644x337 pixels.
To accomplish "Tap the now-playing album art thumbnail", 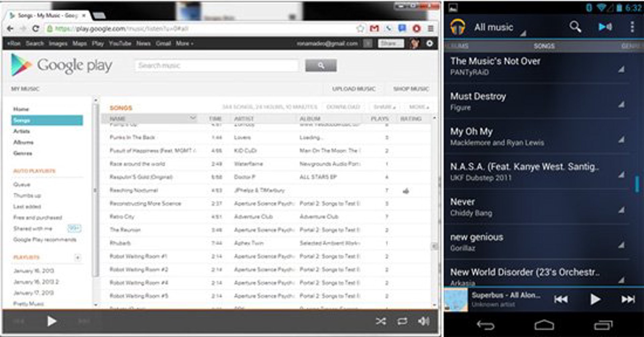I will coord(456,300).
